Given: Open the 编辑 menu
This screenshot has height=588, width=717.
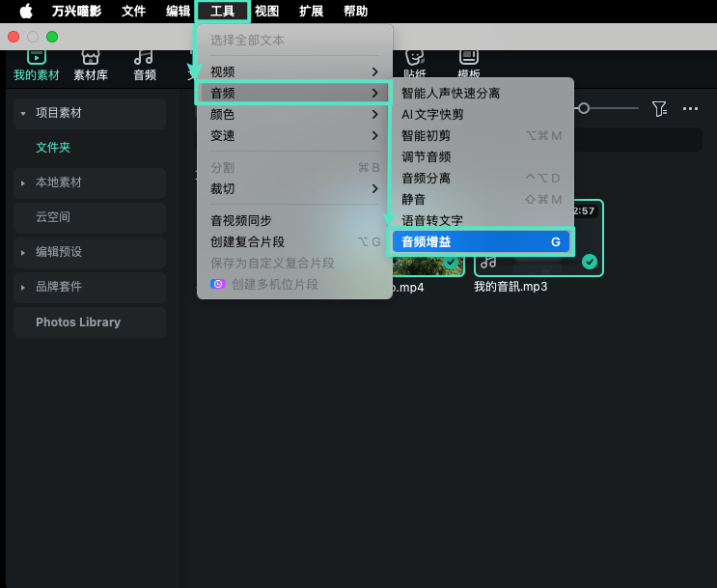Looking at the screenshot, I should (178, 11).
